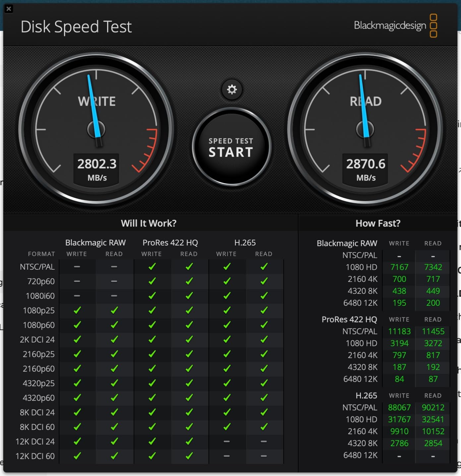Select the Will It Work? panel heading
Image resolution: width=461 pixels, height=476 pixels.
click(148, 223)
